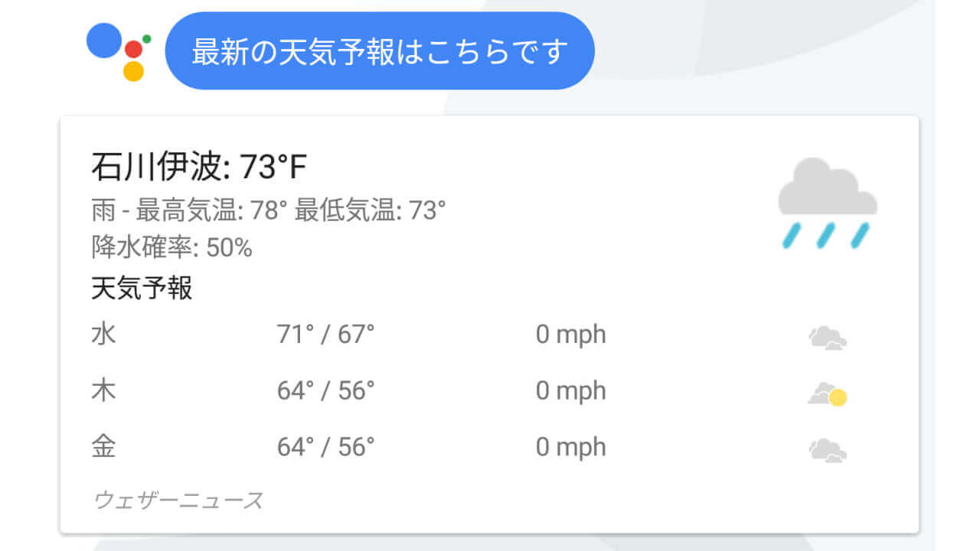The width and height of the screenshot is (980, 551).
Task: Click the 雨 - 最高気温 summary line
Action: tap(268, 207)
